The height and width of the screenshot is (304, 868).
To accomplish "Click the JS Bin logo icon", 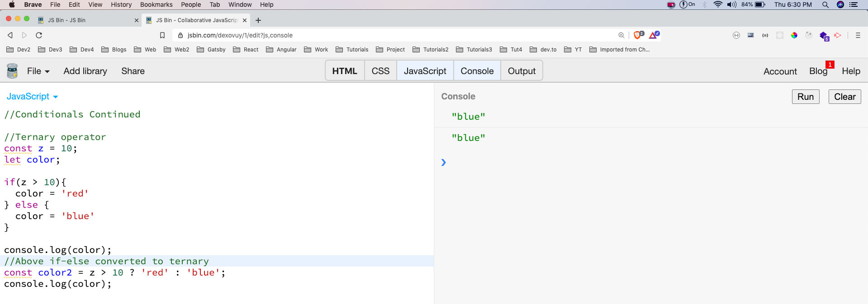I will pos(12,71).
